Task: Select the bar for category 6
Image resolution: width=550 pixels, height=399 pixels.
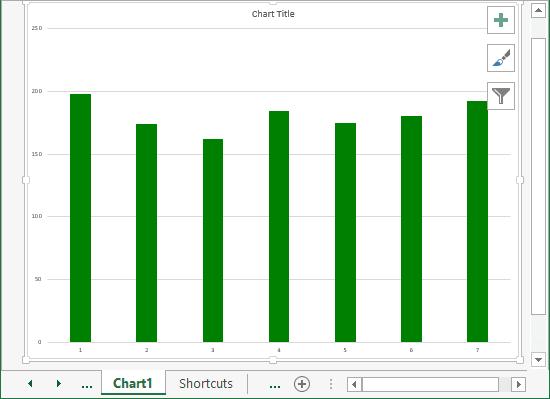Action: [x=411, y=229]
